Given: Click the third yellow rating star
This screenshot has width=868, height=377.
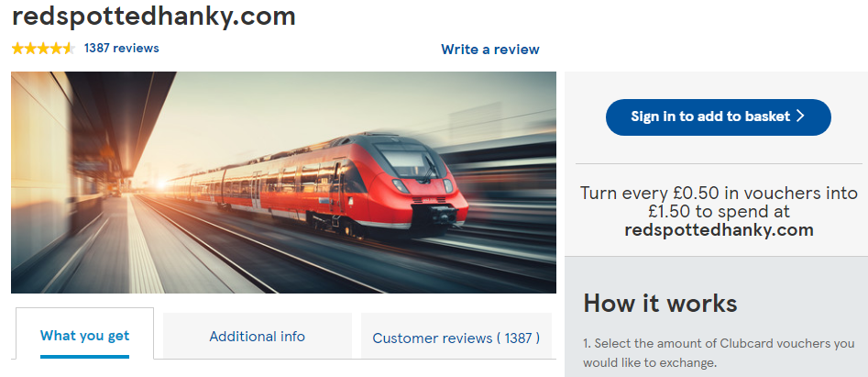Looking at the screenshot, I should click(x=43, y=49).
